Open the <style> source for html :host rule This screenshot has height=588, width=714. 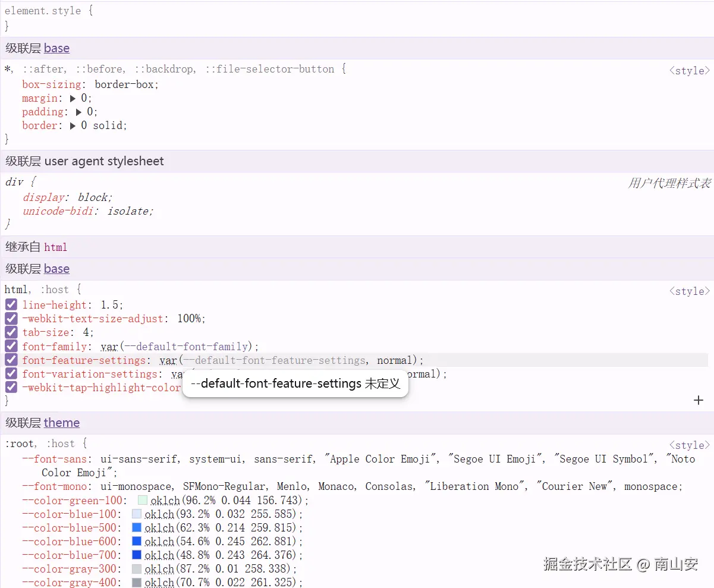[x=690, y=291]
